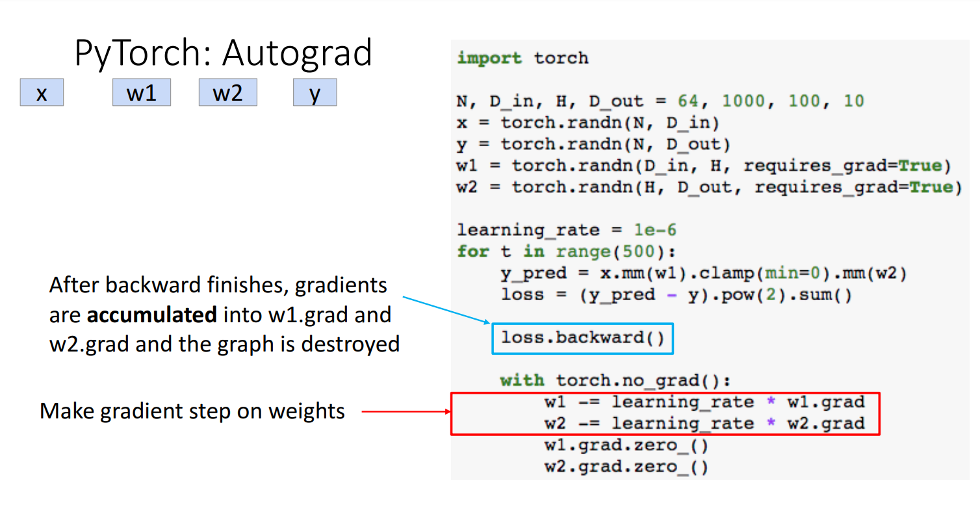The image size is (980, 512).
Task: Click "w2.grad and the graph is destroyed" text
Action: pyautogui.click(x=225, y=344)
